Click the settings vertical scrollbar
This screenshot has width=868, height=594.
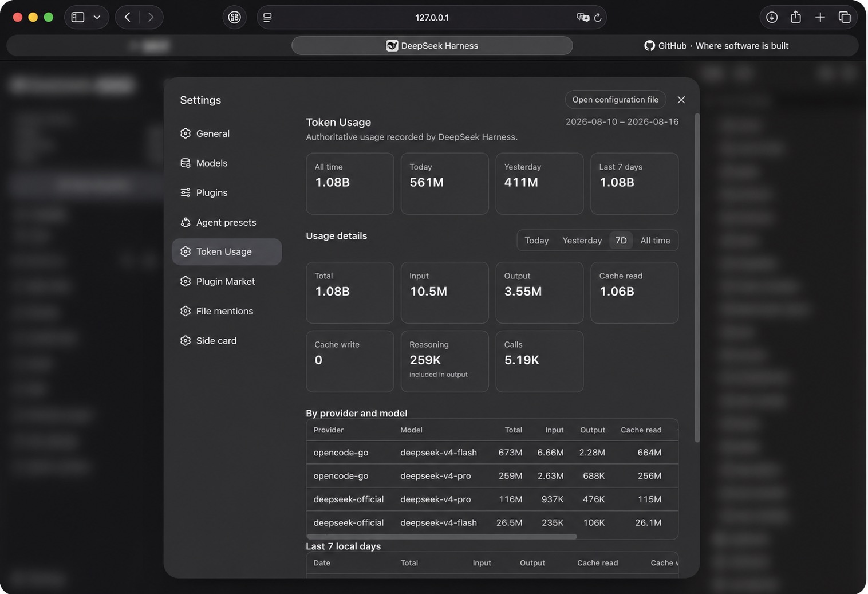coord(697,278)
